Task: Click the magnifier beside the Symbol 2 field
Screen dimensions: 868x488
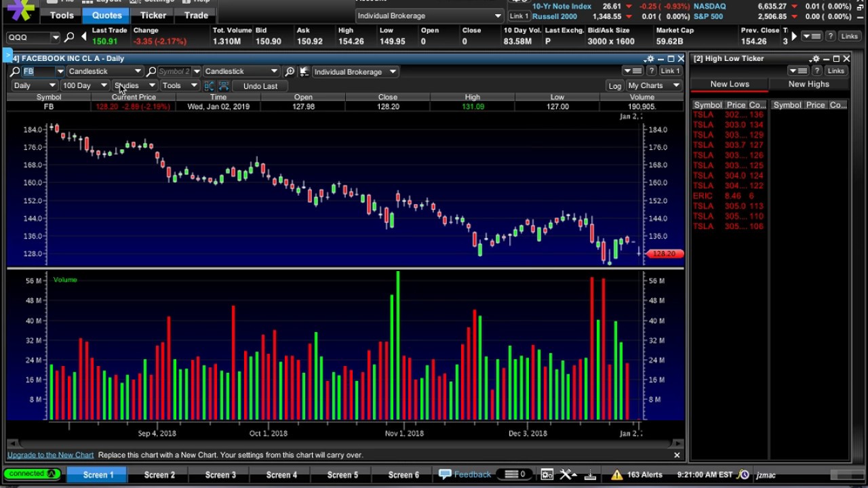Action: [x=151, y=71]
